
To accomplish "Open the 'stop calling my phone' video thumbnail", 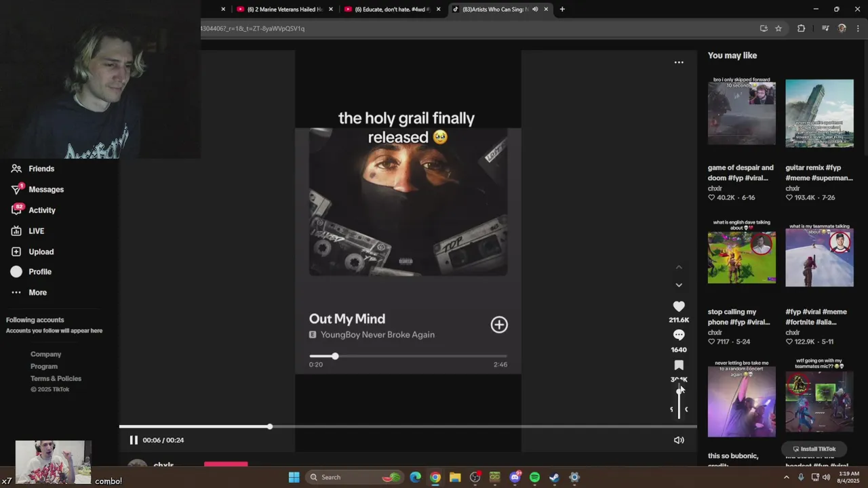I will [741, 253].
